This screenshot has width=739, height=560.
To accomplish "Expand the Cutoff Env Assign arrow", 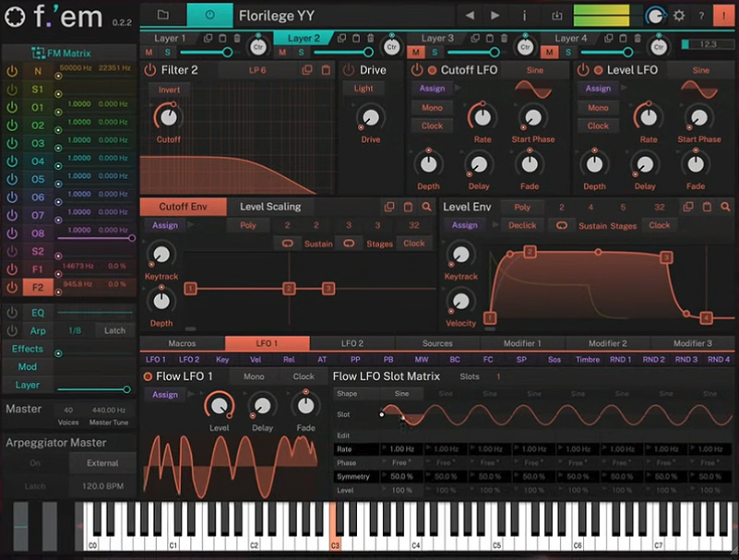I will tap(191, 225).
